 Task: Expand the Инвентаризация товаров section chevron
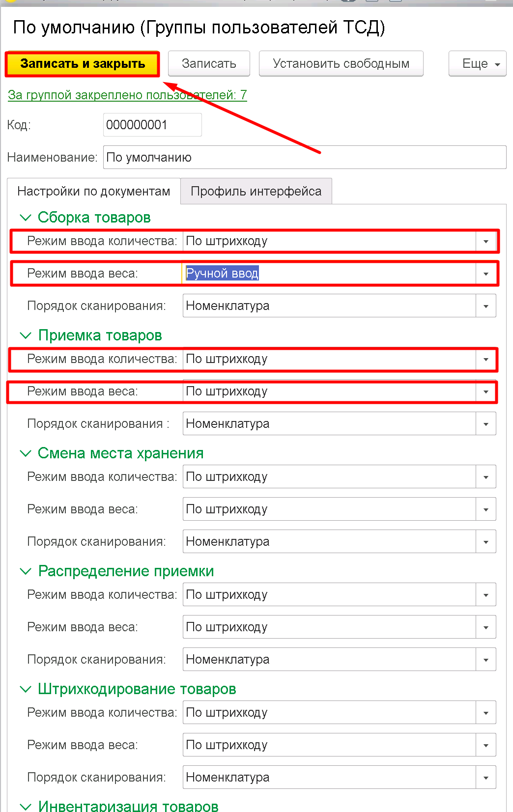25,806
